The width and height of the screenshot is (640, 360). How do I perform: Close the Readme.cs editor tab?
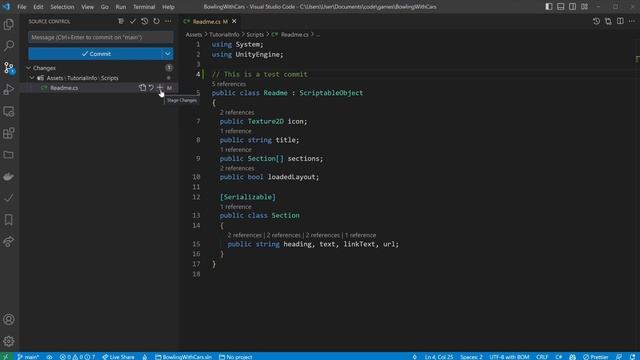point(234,21)
